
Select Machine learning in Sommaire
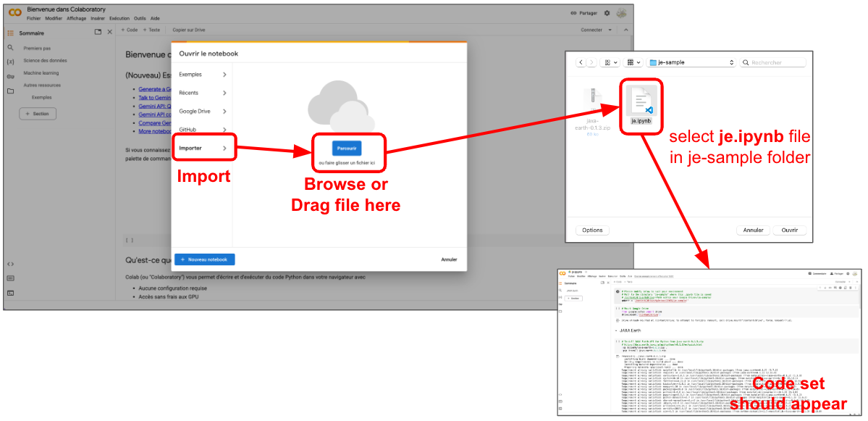[x=41, y=72]
